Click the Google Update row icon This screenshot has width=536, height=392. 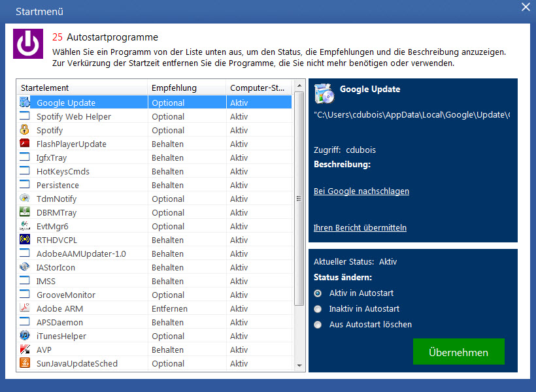point(25,102)
